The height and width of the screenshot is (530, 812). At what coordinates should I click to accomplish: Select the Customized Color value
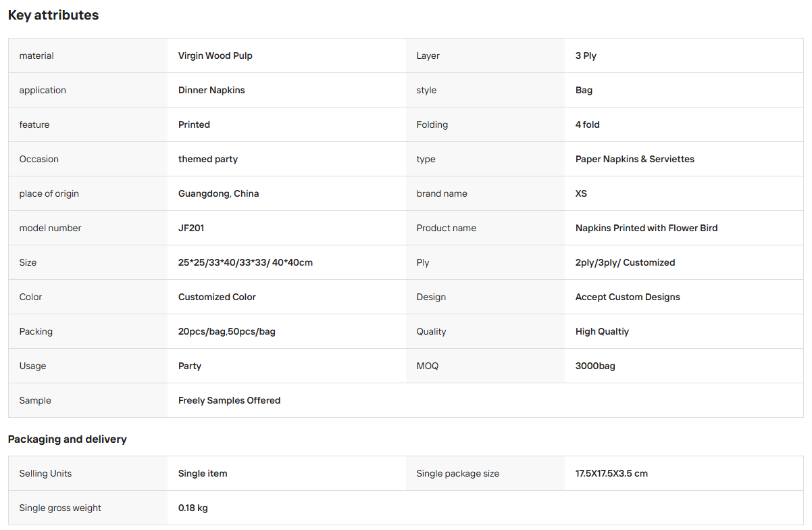(217, 297)
